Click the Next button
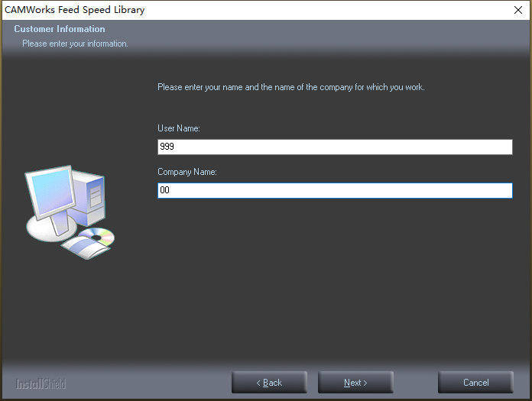The width and height of the screenshot is (532, 401). click(355, 383)
